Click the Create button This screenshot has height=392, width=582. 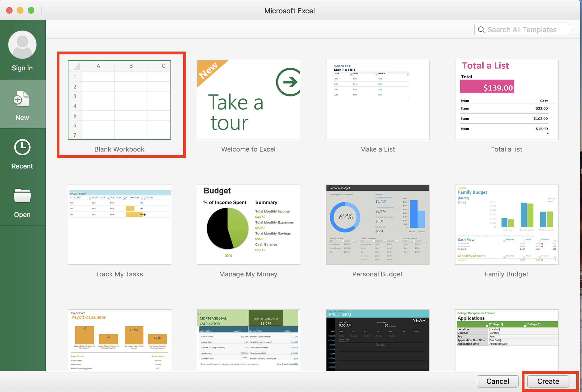point(548,381)
